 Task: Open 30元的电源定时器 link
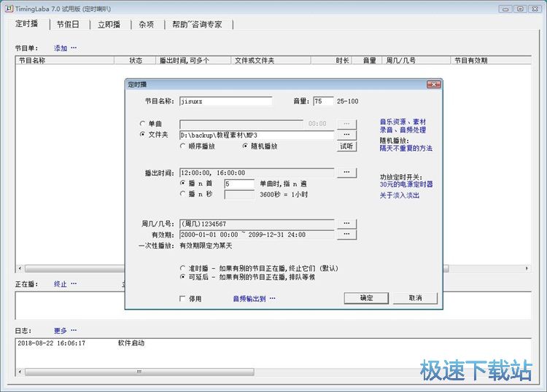(406, 184)
